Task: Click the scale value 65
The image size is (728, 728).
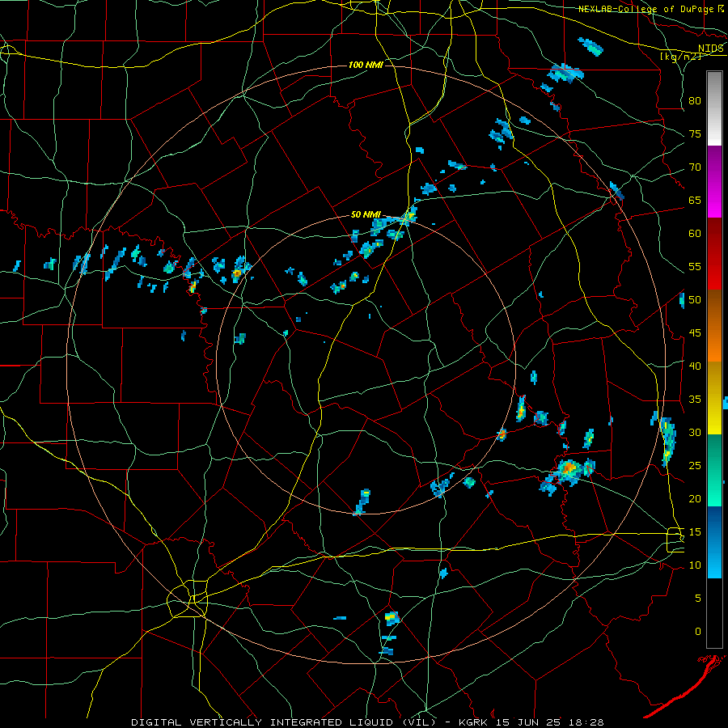Action: 695,201
